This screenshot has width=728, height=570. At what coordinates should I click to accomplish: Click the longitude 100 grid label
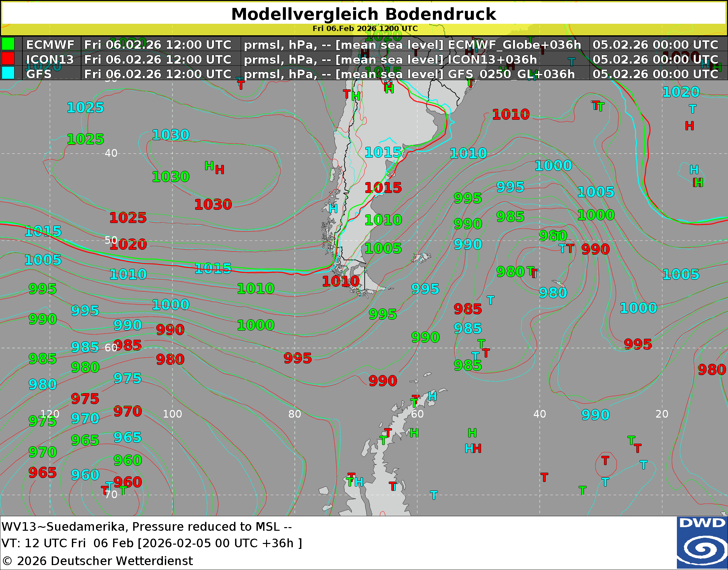coord(172,414)
